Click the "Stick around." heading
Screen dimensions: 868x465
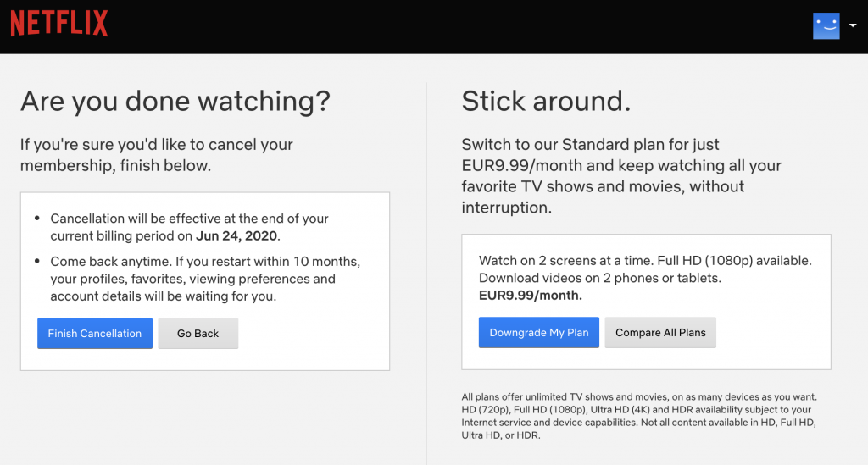click(x=546, y=101)
